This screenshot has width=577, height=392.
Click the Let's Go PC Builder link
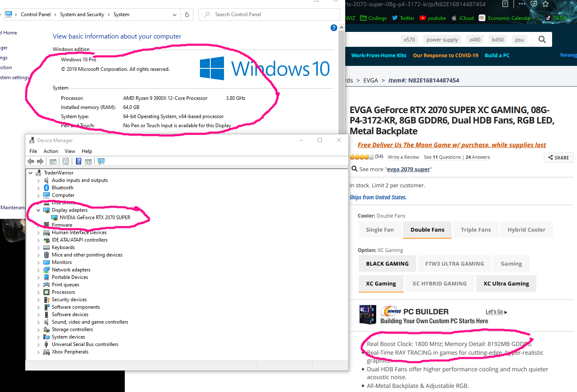(497, 312)
